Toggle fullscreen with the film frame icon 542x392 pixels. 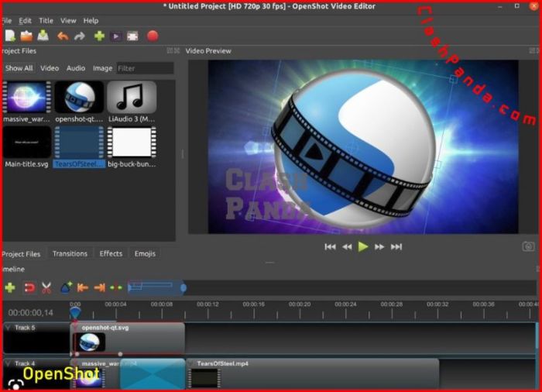point(132,36)
